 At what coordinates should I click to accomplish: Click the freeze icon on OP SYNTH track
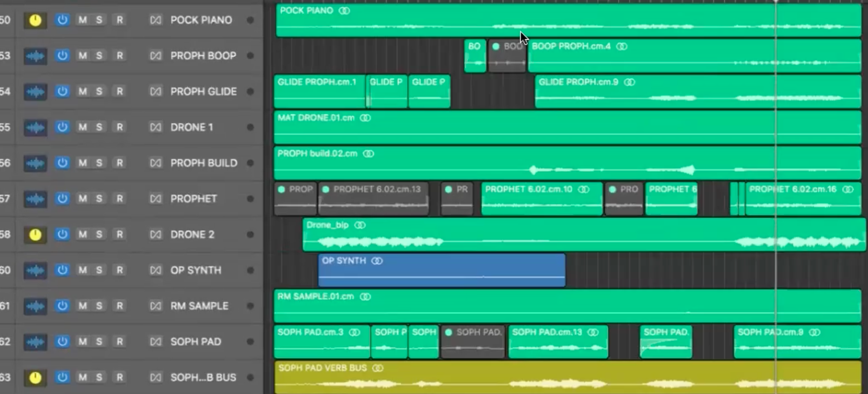coord(156,270)
